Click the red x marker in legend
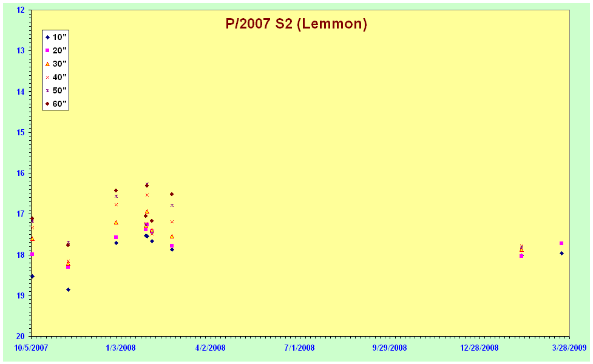This screenshot has height=364, width=593. [48, 77]
